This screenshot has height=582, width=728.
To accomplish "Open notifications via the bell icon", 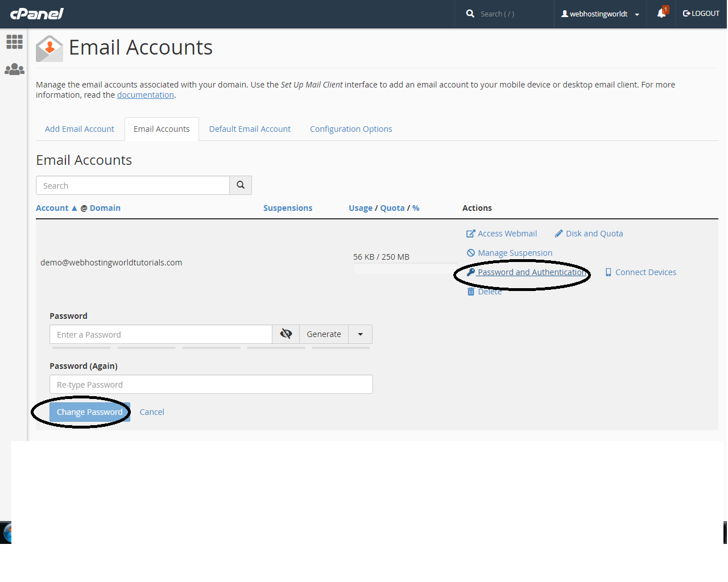I will pyautogui.click(x=660, y=14).
